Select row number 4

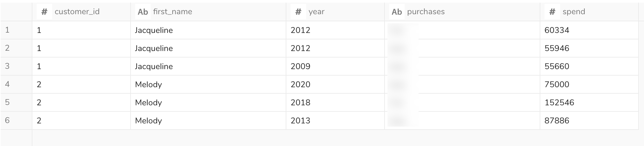click(7, 84)
